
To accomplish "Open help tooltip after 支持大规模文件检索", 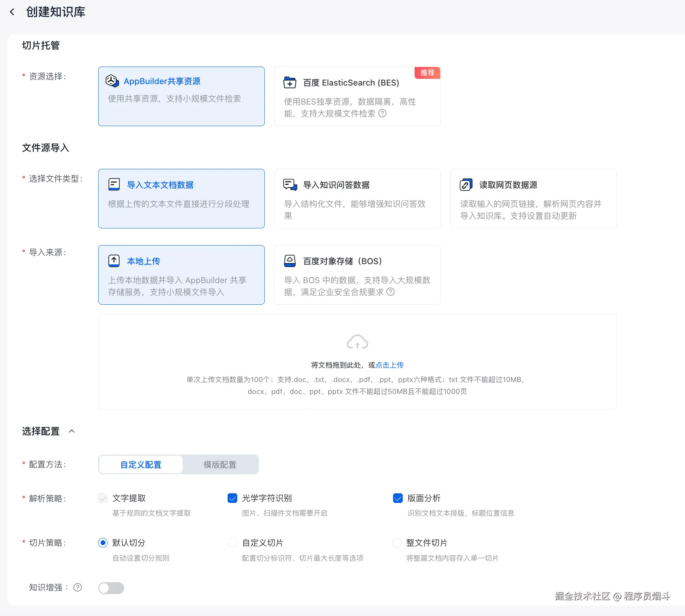I will [x=382, y=113].
